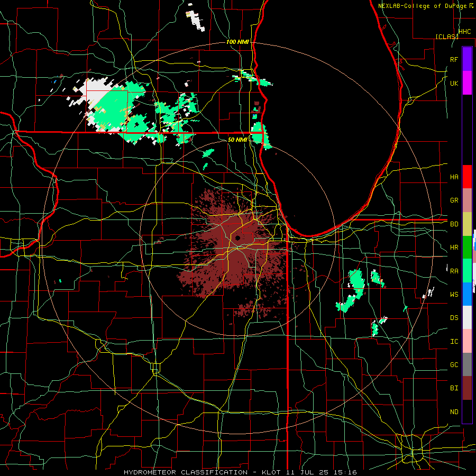The height and width of the screenshot is (476, 476).
Task: Click the brown BI legend swatch
Action: 467,388
